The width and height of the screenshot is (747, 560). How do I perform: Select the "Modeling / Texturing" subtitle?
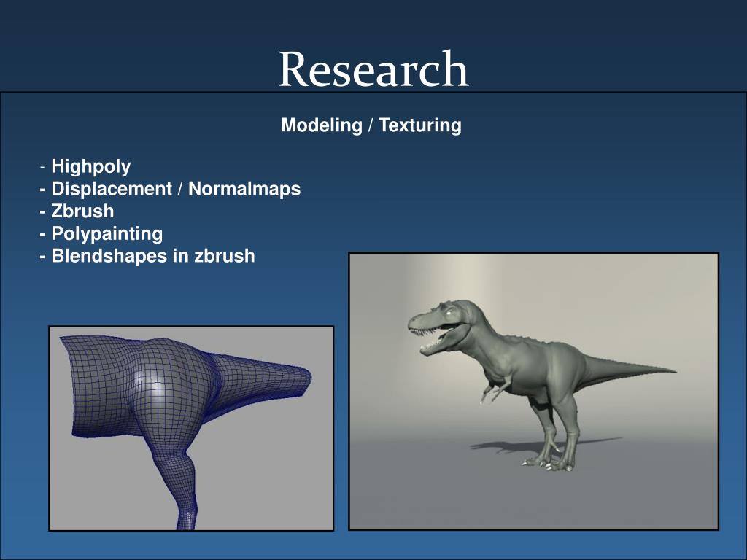point(371,125)
